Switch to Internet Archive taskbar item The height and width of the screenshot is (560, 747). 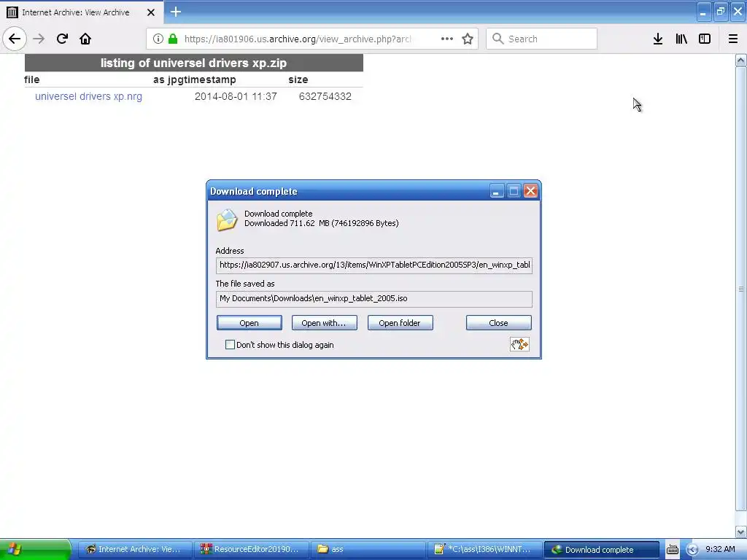(134, 550)
